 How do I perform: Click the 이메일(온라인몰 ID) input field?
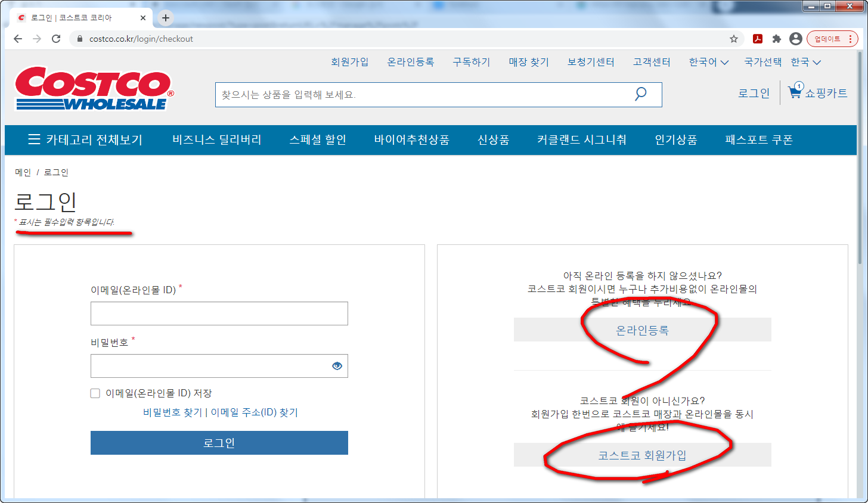219,313
